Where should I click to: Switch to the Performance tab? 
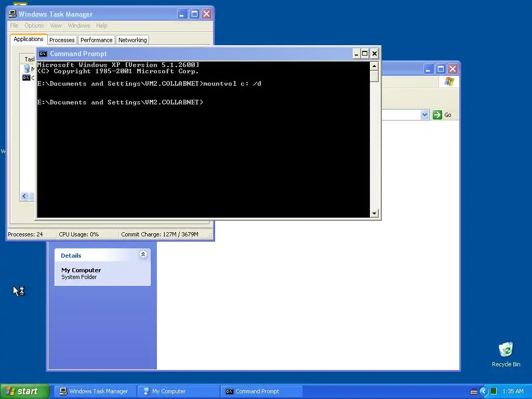pos(96,40)
